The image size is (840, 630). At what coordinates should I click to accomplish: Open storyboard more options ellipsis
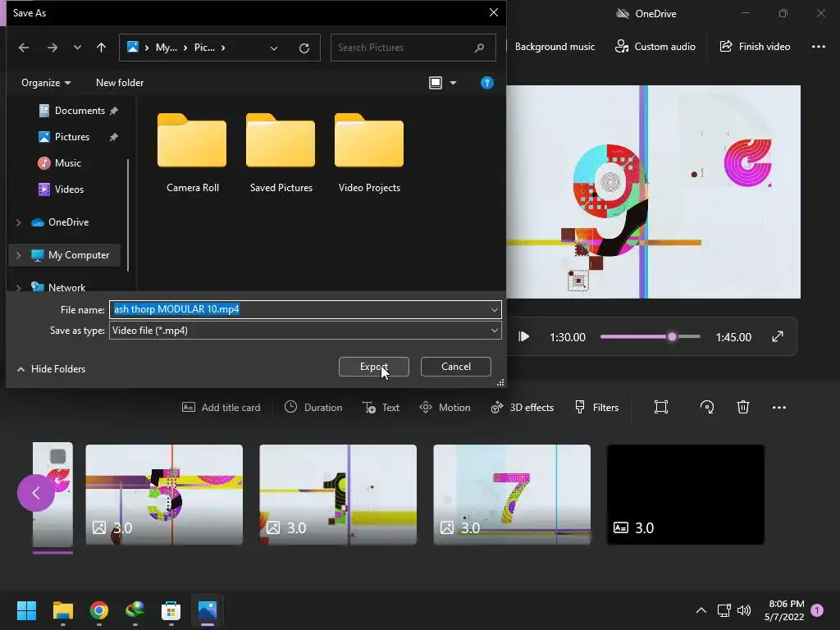pos(779,407)
